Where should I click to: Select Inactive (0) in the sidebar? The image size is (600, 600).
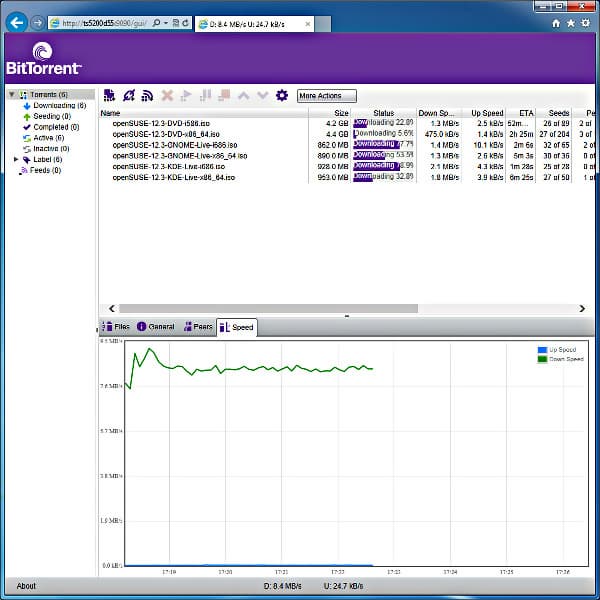pos(46,148)
